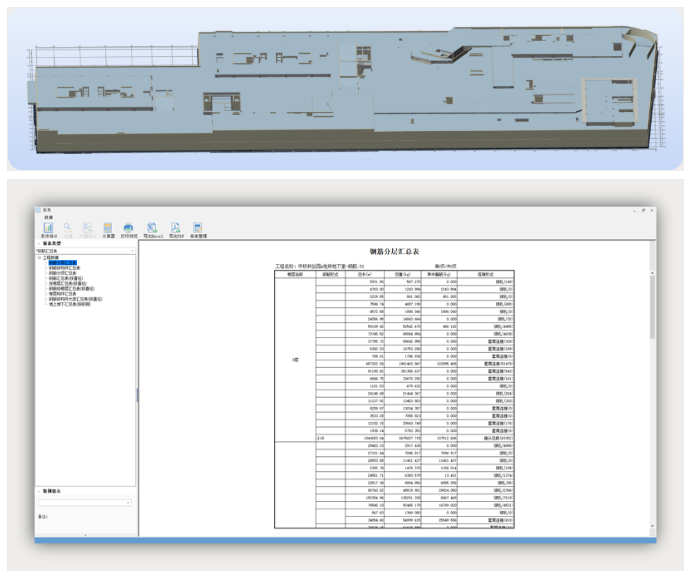
Task: Collapse the lower-left panel section header
Action: coord(39,491)
